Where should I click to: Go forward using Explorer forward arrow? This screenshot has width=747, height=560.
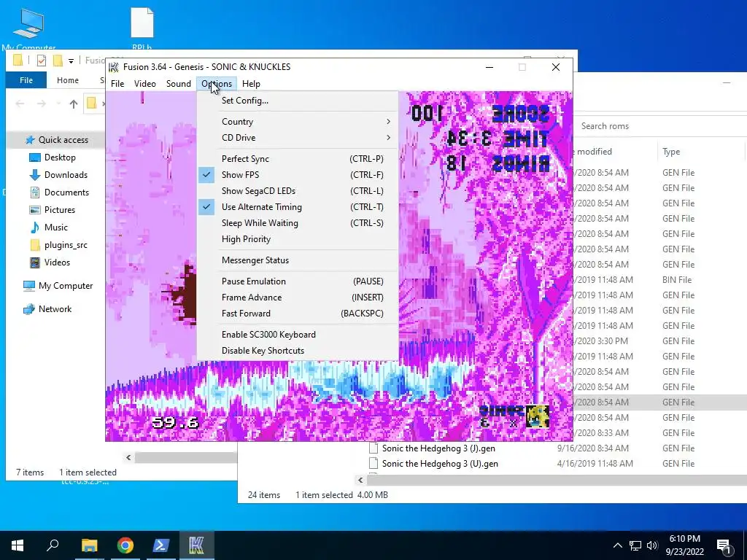coord(42,104)
